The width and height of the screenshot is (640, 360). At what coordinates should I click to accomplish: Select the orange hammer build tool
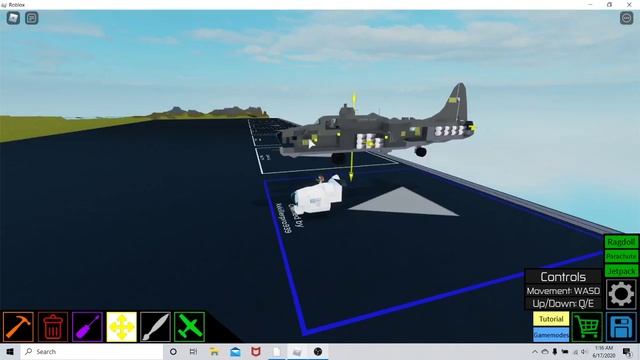18,327
